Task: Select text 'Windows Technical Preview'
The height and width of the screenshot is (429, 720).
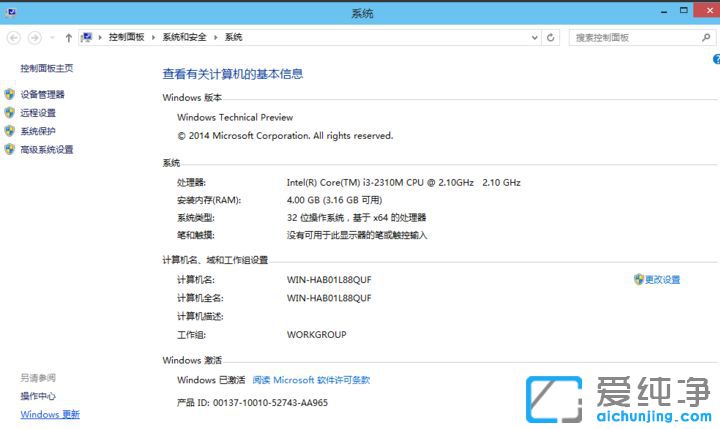Action: point(235,118)
